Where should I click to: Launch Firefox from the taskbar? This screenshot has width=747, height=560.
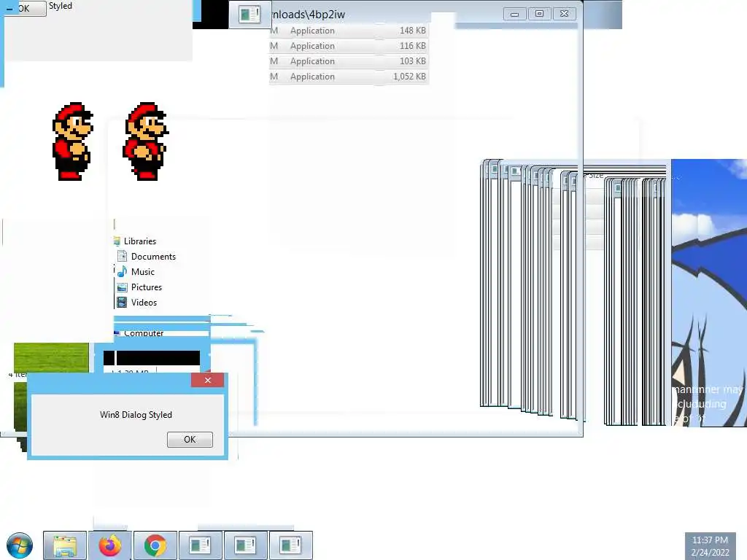110,545
